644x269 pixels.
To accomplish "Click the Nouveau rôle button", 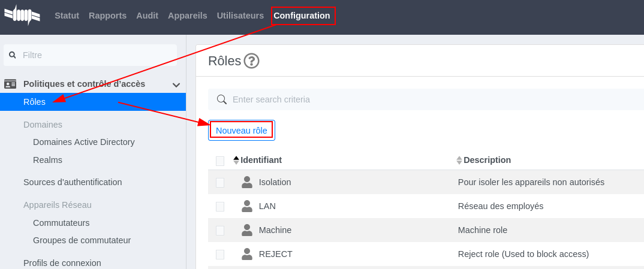I will (242, 131).
